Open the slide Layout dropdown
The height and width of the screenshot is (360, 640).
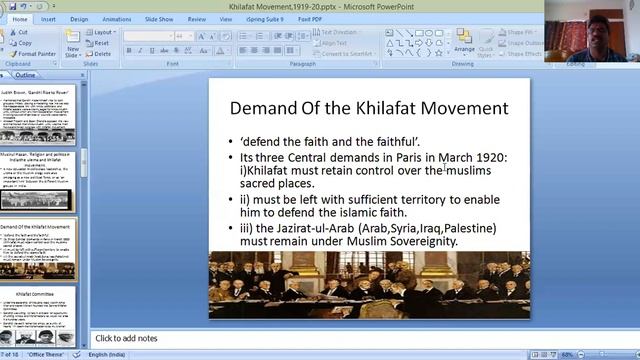[101, 32]
